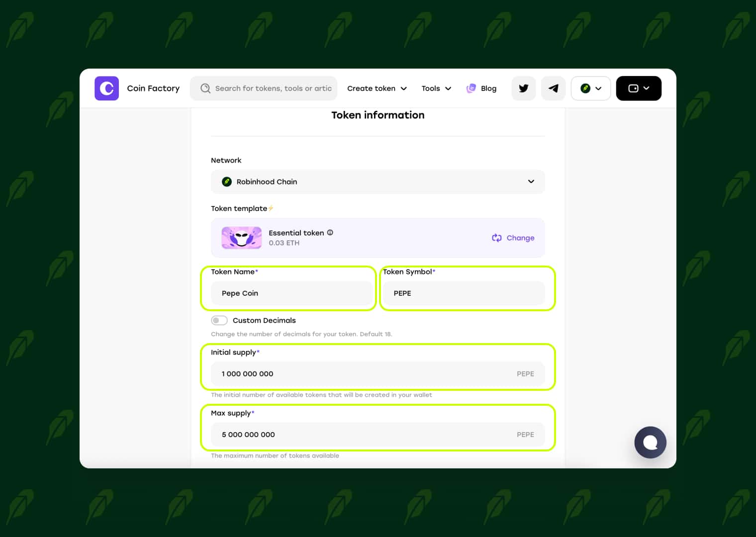The image size is (756, 537).
Task: Open the chat support bubble
Action: coord(650,443)
